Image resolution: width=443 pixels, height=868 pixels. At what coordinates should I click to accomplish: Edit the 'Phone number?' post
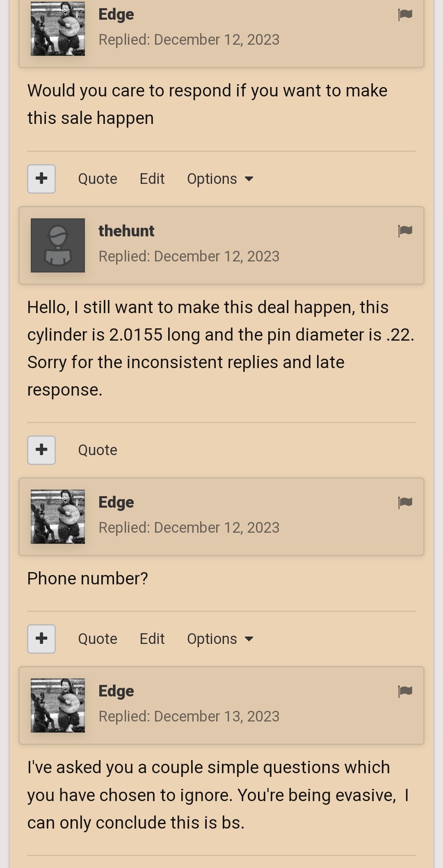tap(152, 639)
